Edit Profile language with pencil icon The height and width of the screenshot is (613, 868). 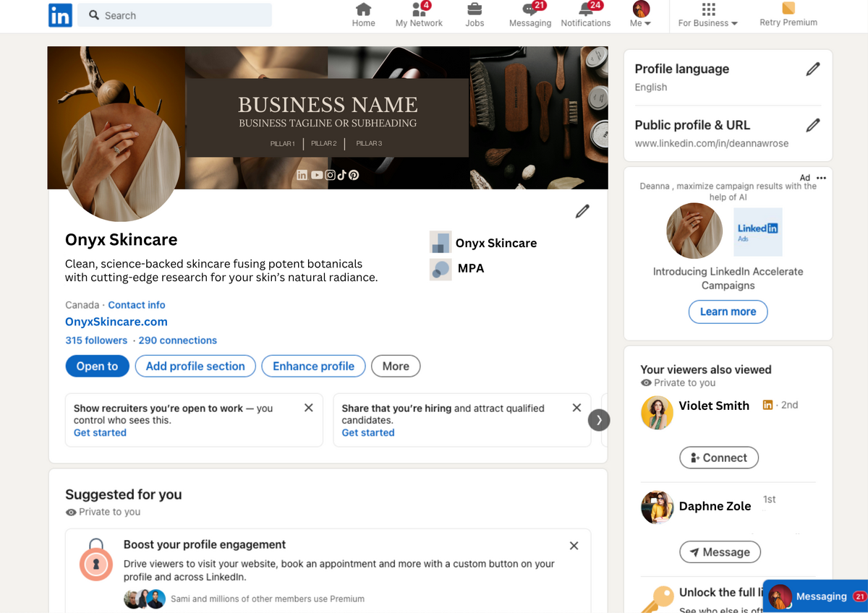813,69
